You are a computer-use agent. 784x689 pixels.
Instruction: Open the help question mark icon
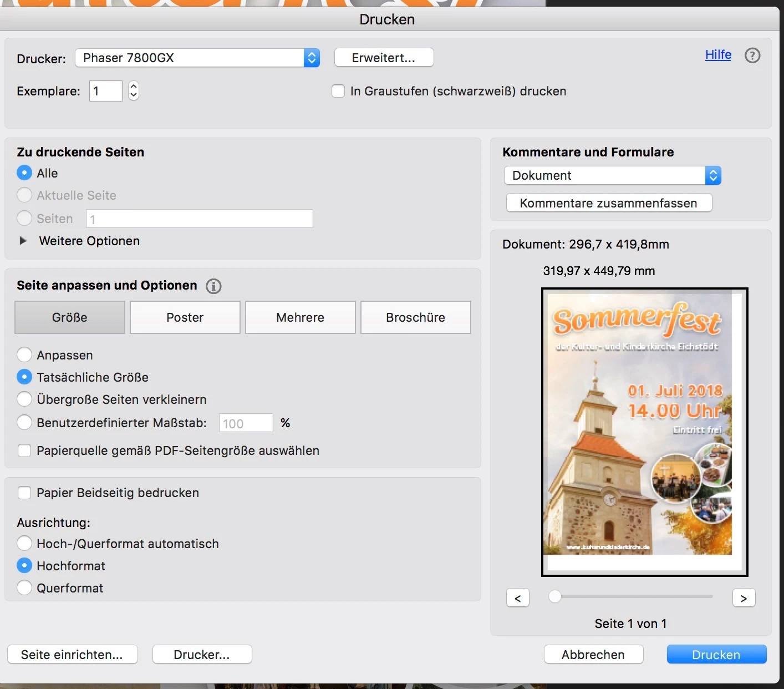(752, 55)
